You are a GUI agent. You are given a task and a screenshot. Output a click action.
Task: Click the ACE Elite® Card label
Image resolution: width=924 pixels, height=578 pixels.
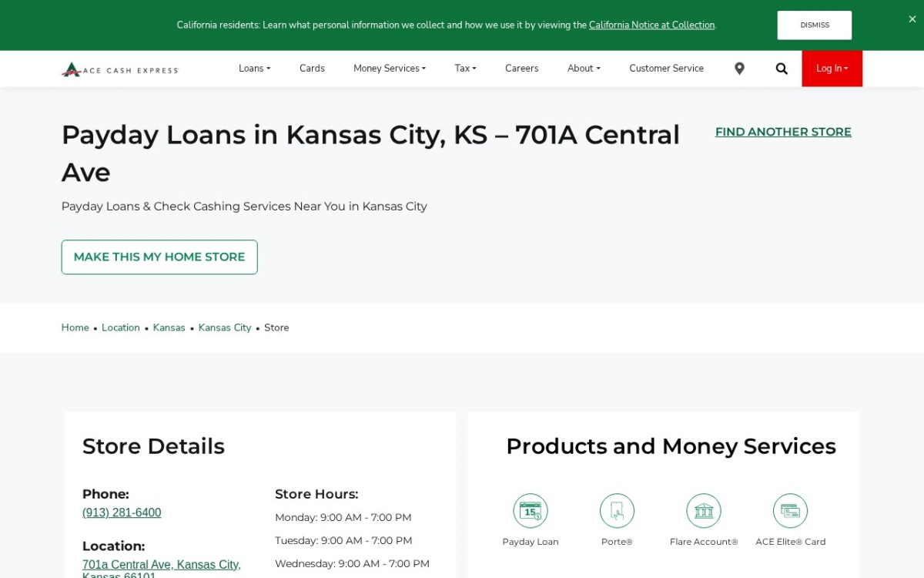(790, 542)
